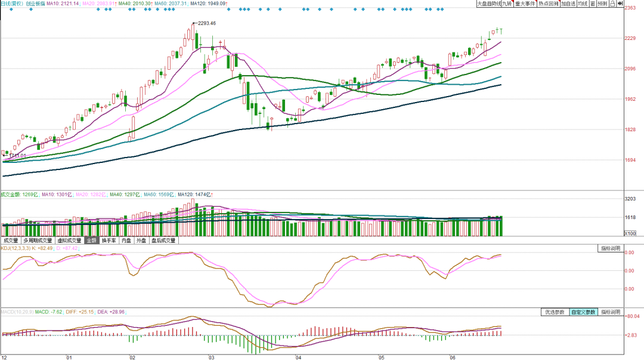Click the KDJ D: +87.42 value
Viewport: 644px width, 361px height.
[67, 248]
